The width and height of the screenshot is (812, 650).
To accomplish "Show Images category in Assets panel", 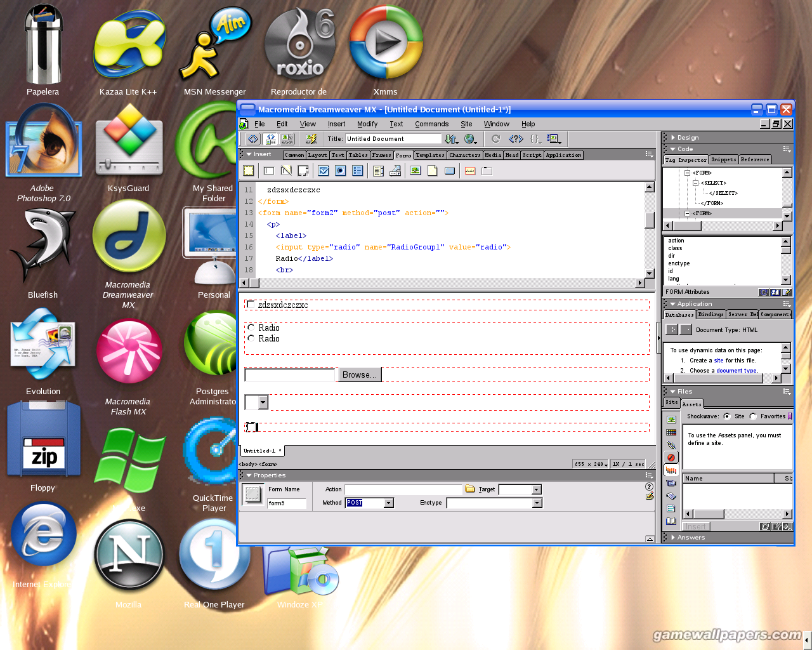I will coord(671,419).
